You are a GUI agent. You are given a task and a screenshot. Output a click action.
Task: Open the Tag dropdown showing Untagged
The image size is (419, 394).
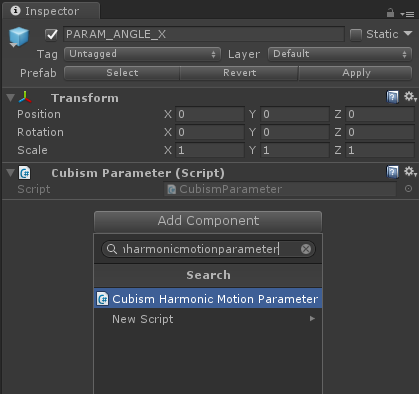click(x=142, y=54)
